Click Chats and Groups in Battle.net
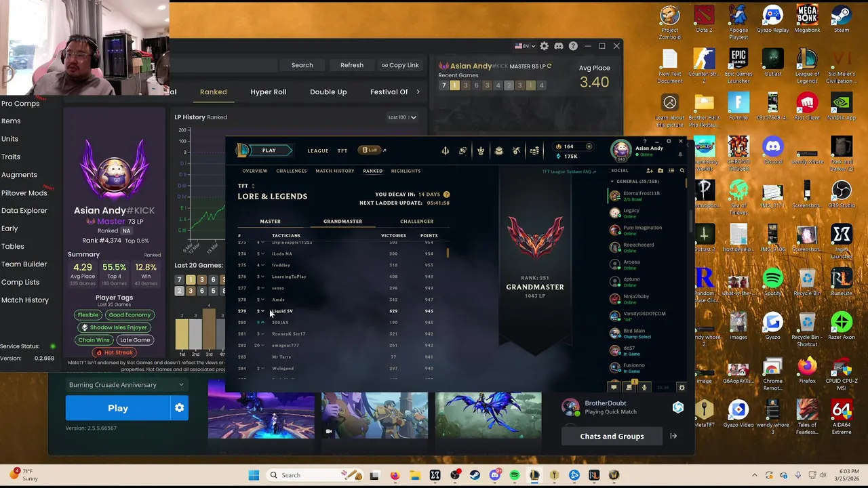Viewport: 868px width, 488px height. pyautogui.click(x=612, y=436)
